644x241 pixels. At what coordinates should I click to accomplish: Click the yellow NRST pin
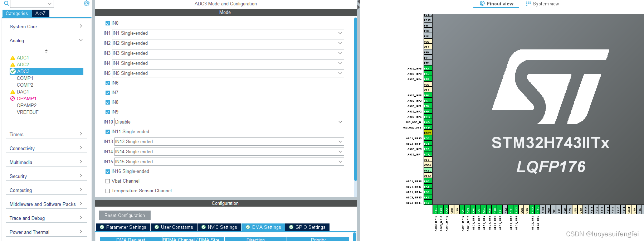click(x=428, y=133)
